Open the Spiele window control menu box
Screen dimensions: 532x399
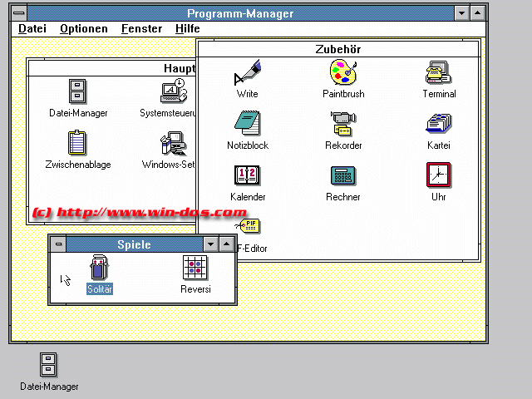click(57, 244)
